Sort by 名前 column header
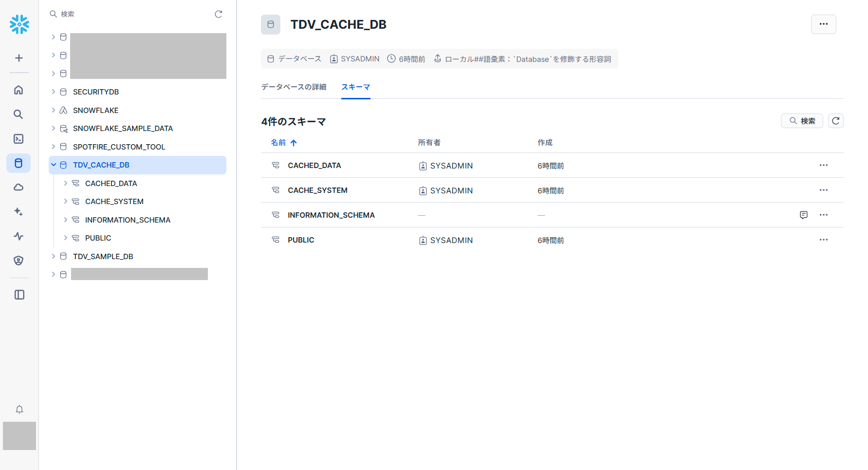Viewport: 868px width, 470px height. click(284, 143)
